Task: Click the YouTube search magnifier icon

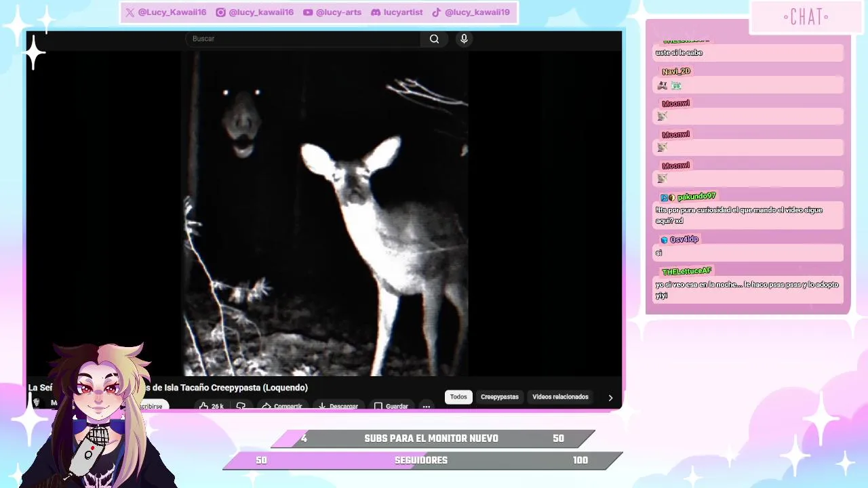Action: click(434, 39)
